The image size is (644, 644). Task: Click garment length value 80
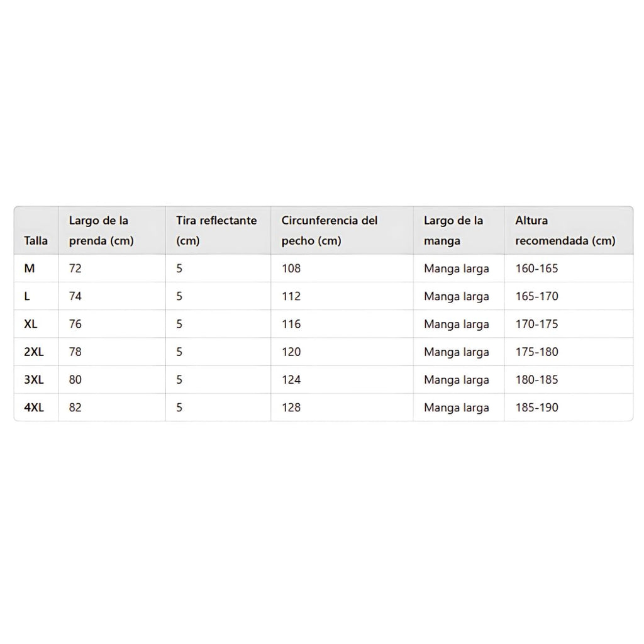click(x=75, y=379)
